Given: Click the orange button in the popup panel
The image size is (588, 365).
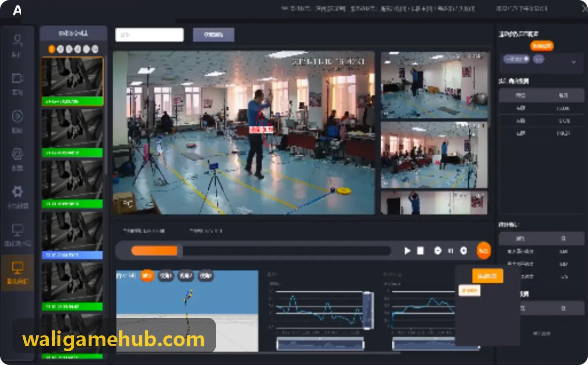Looking at the screenshot, I should (487, 276).
